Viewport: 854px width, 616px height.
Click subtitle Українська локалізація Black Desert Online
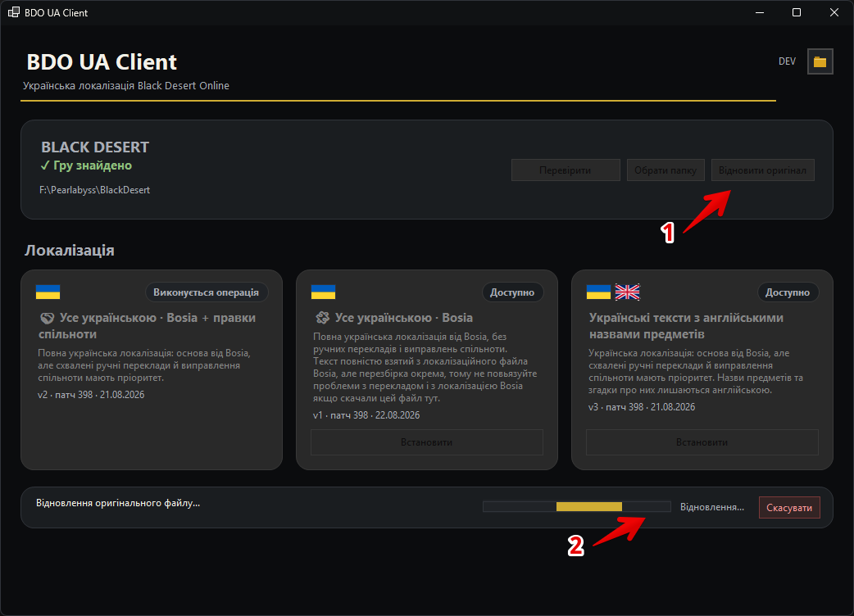click(126, 85)
